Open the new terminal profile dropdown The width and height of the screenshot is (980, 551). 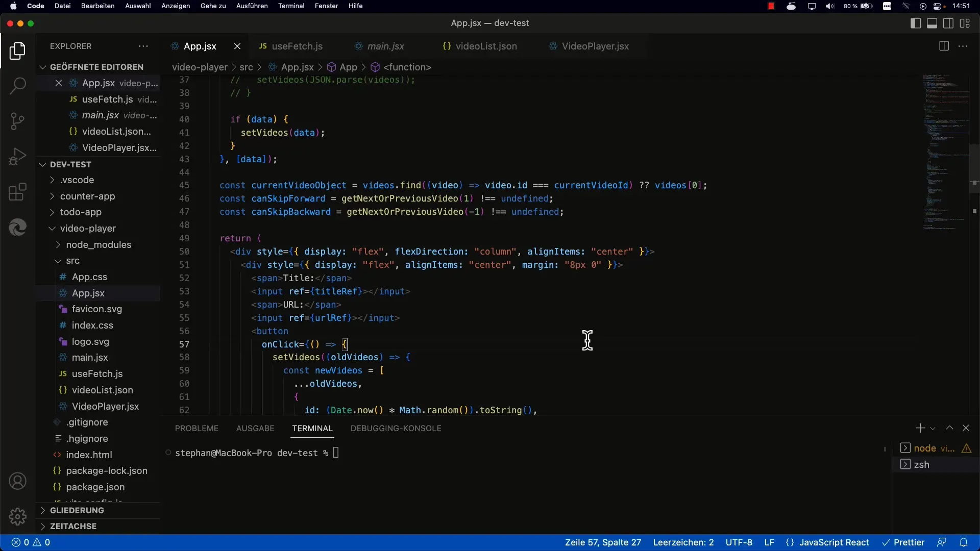pyautogui.click(x=933, y=428)
